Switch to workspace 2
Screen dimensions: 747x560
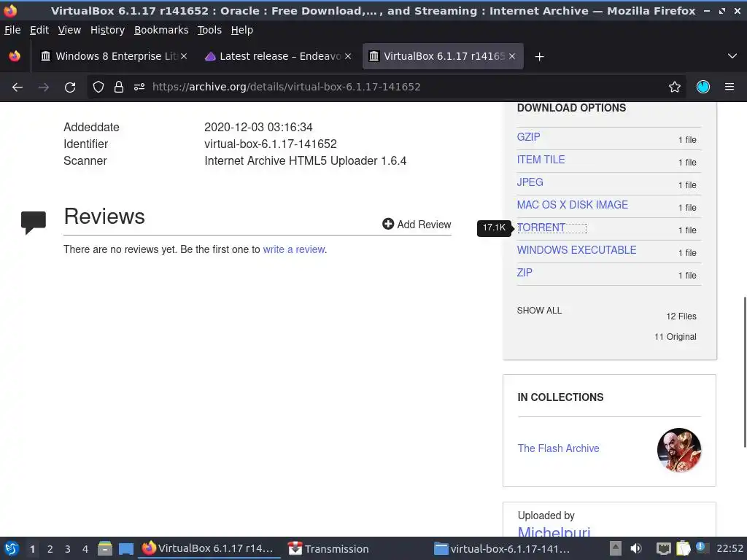tap(50, 549)
